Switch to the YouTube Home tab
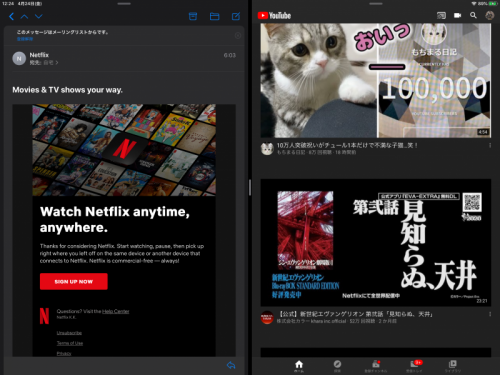 tap(299, 366)
